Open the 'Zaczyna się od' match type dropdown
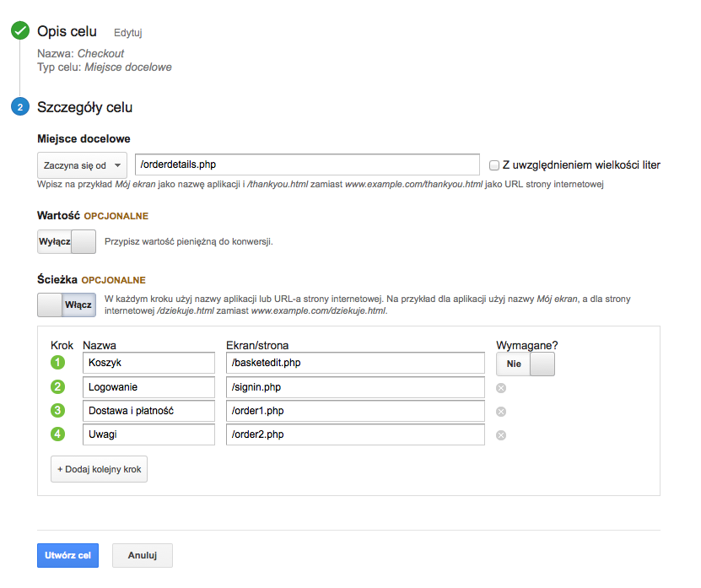The height and width of the screenshot is (588, 701). 82,165
